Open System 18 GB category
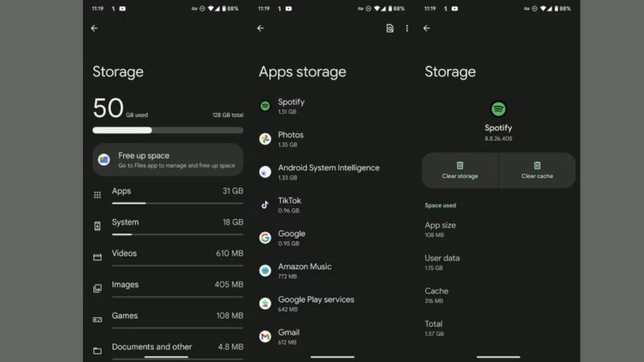Screen dimensions: 644x362 coord(168,226)
